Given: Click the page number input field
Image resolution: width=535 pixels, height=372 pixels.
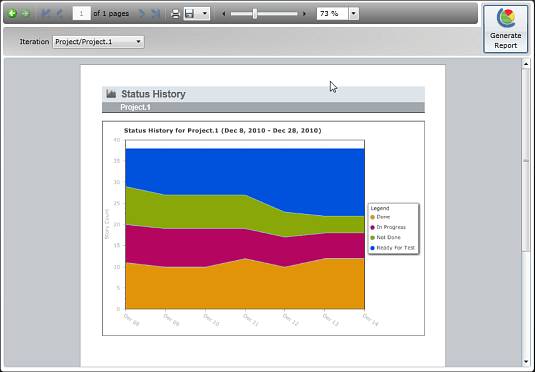Looking at the screenshot, I should coord(82,14).
